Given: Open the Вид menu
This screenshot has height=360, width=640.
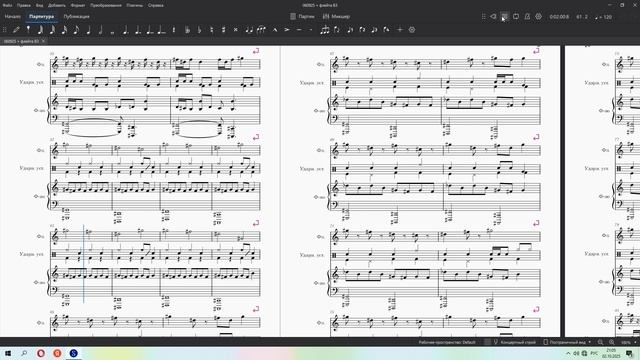Looking at the screenshot, I should [40, 5].
